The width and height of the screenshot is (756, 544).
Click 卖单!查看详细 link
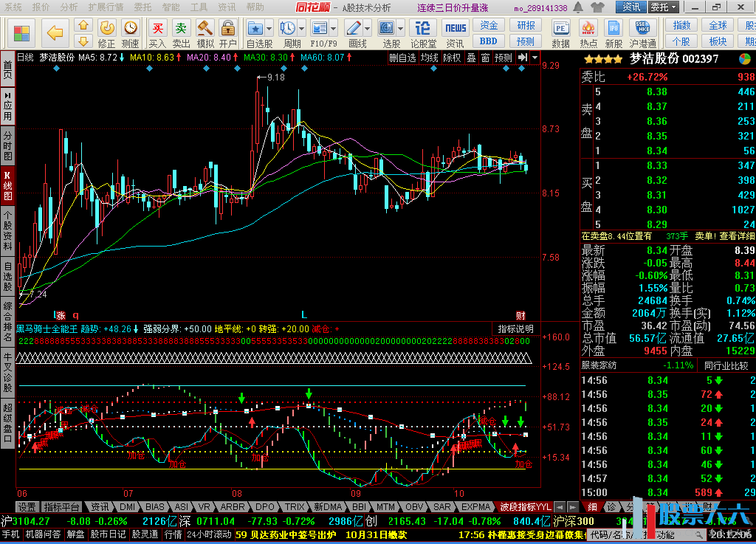(x=727, y=236)
